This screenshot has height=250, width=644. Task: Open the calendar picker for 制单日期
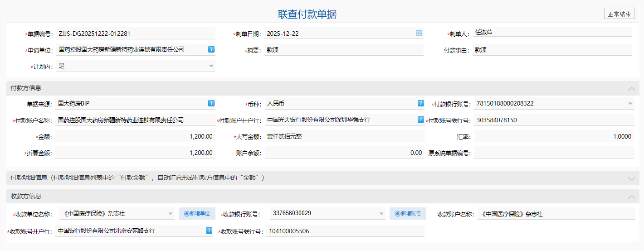(x=419, y=34)
